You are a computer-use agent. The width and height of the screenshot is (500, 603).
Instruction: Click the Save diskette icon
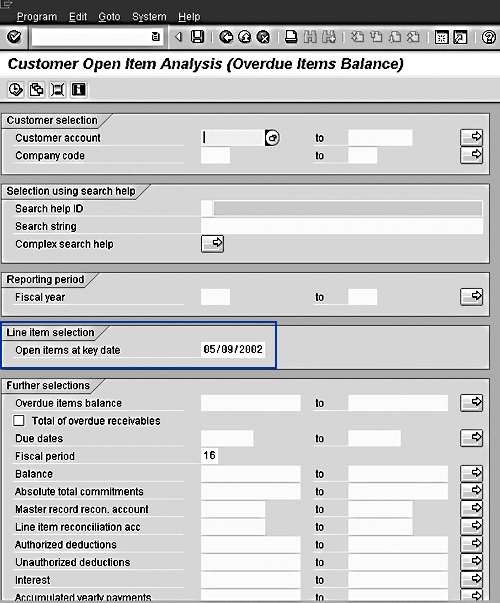198,37
